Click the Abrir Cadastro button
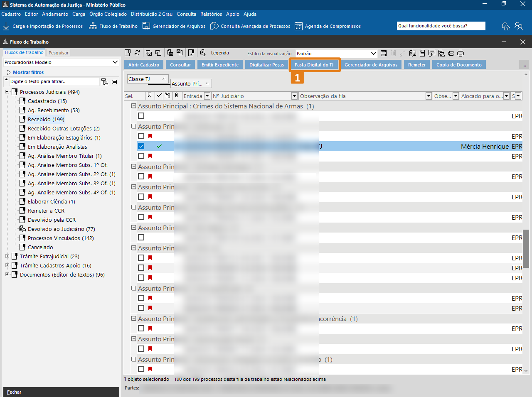The height and width of the screenshot is (397, 532). pos(144,65)
